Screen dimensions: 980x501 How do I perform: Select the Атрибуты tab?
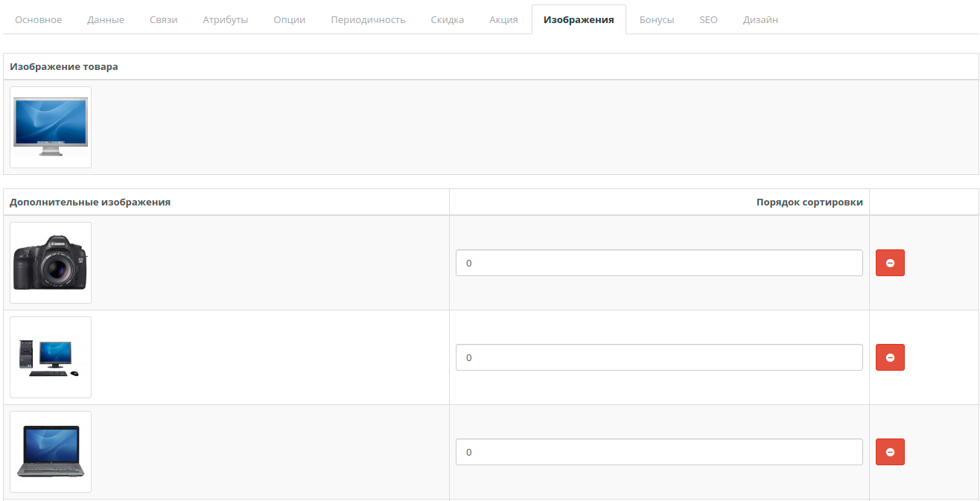click(226, 20)
